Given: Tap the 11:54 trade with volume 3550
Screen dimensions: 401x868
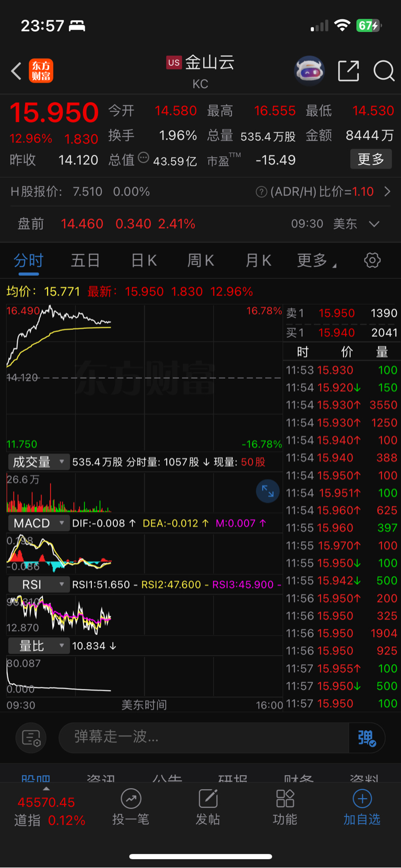Looking at the screenshot, I should click(341, 405).
